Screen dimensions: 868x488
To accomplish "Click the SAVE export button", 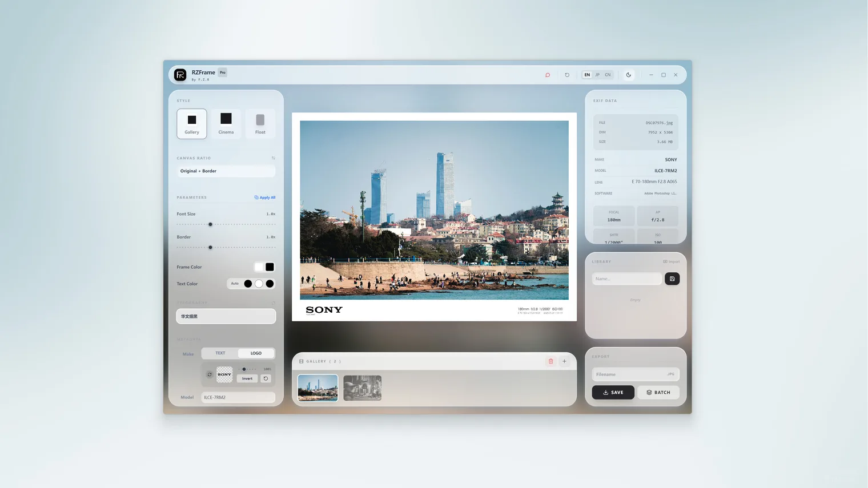I will (x=613, y=392).
